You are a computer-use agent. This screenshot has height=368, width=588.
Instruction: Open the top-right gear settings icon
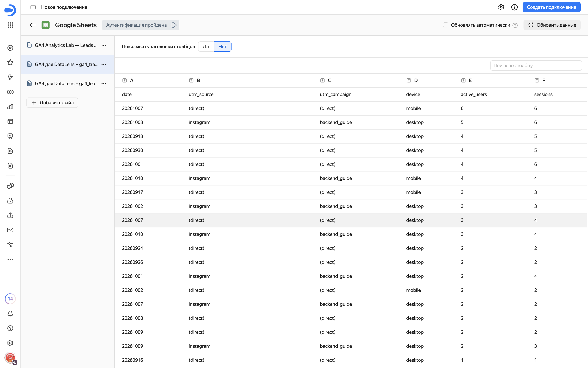(x=501, y=7)
